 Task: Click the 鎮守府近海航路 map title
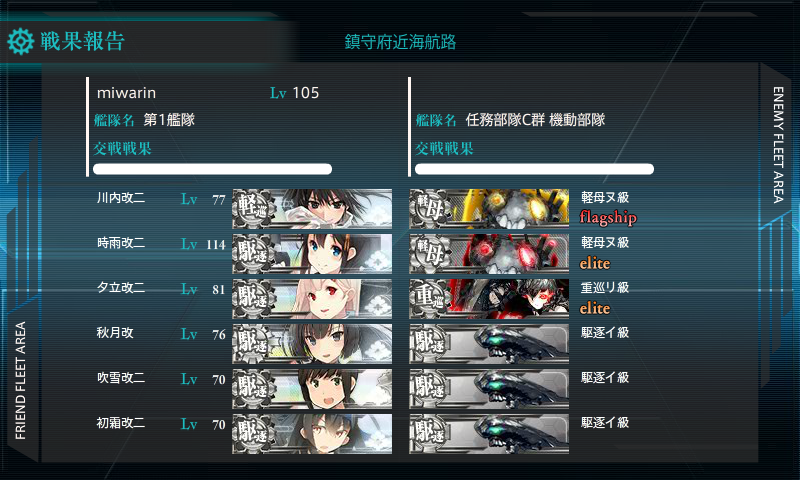tap(401, 42)
